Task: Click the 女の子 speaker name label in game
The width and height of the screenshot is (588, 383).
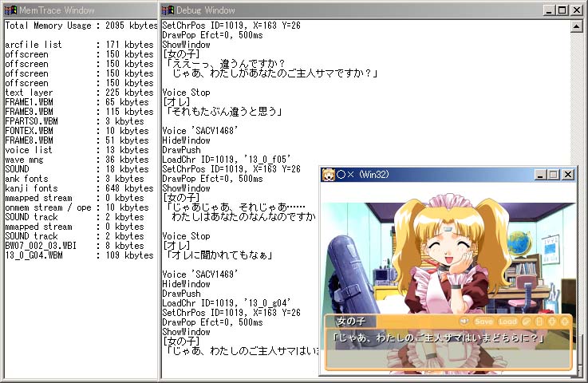Action: coord(351,321)
